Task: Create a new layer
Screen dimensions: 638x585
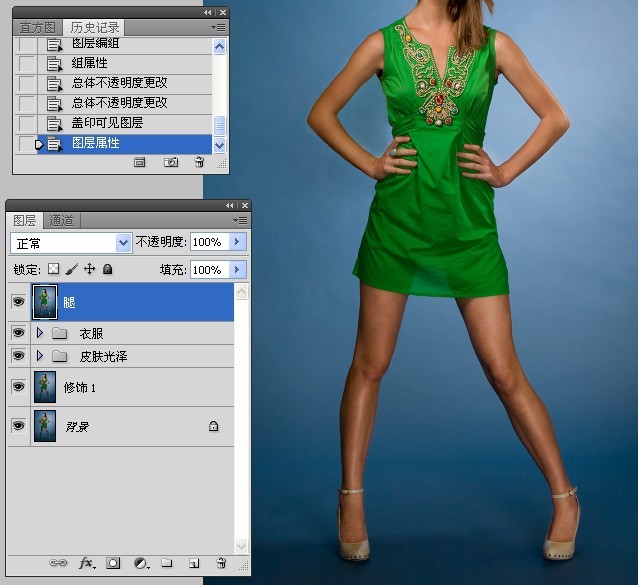Action: tap(194, 563)
